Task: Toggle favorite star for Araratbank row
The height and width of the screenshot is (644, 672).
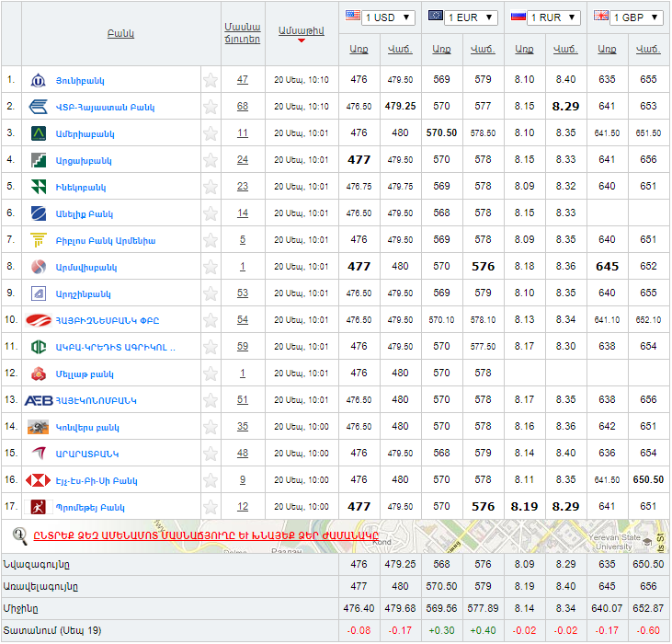Action: (x=211, y=454)
